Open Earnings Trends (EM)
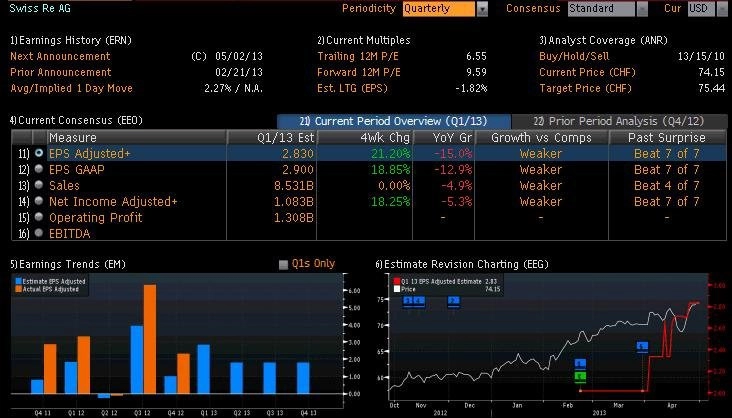The width and height of the screenshot is (732, 418). pyautogui.click(x=68, y=264)
